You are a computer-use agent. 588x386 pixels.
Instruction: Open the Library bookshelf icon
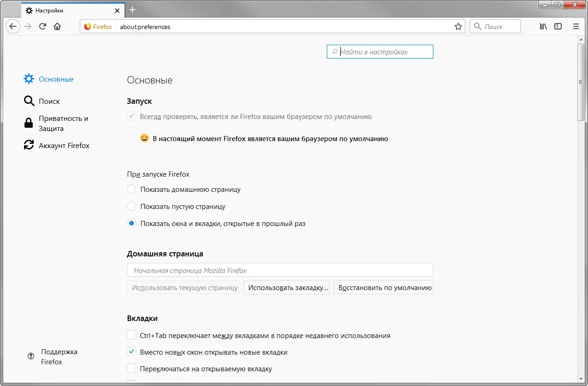point(543,27)
